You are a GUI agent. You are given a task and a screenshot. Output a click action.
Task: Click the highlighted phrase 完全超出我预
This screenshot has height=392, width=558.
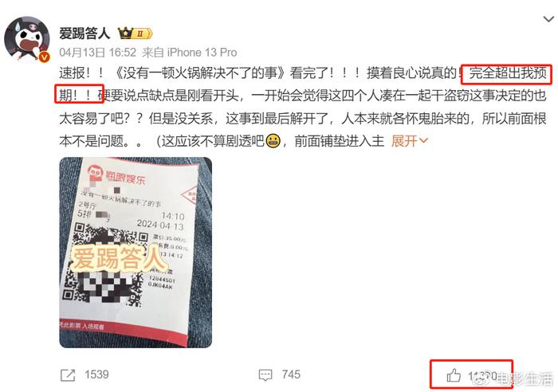coord(508,73)
